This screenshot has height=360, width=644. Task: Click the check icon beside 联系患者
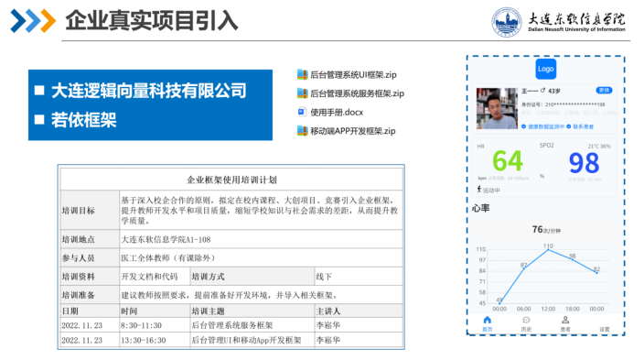coord(569,126)
